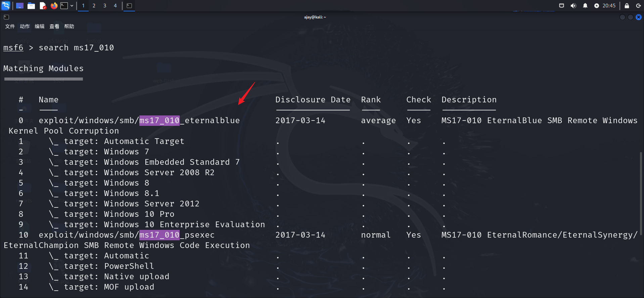Launch Firefox browser from the panel
The height and width of the screenshot is (298, 644).
(54, 6)
